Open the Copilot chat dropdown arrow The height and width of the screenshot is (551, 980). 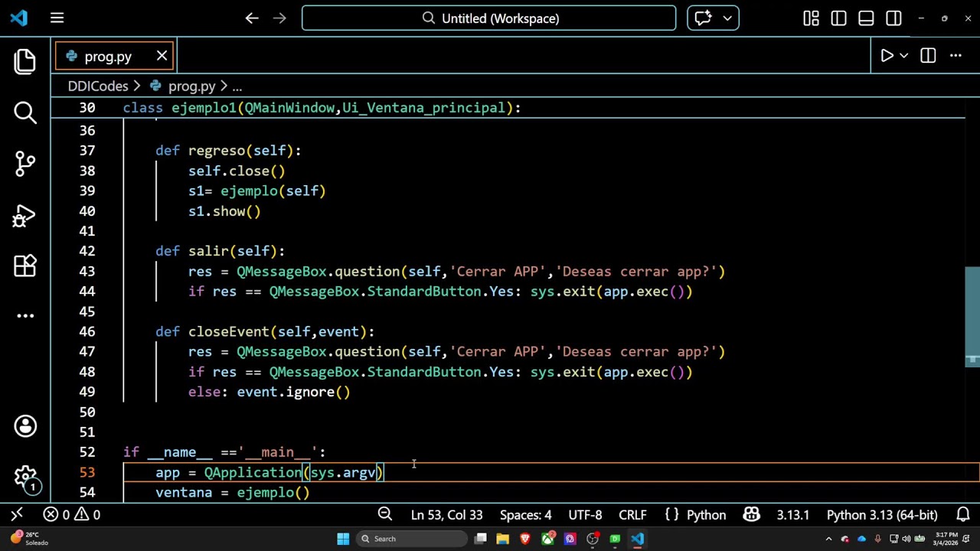tap(727, 18)
